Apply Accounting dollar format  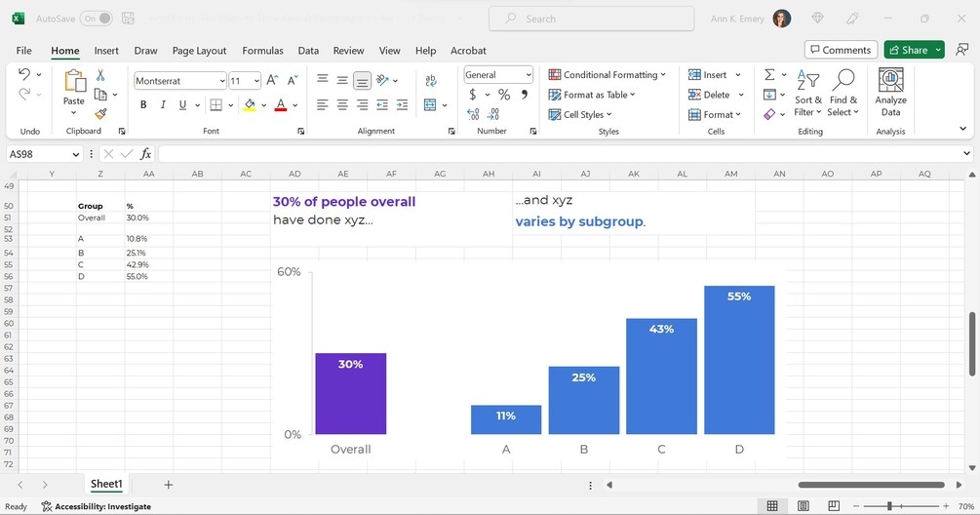(473, 95)
